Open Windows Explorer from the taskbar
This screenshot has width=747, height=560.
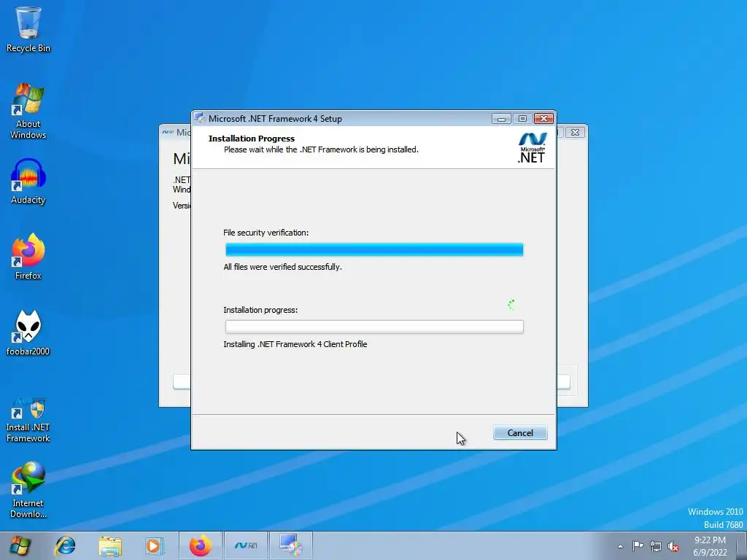(110, 545)
